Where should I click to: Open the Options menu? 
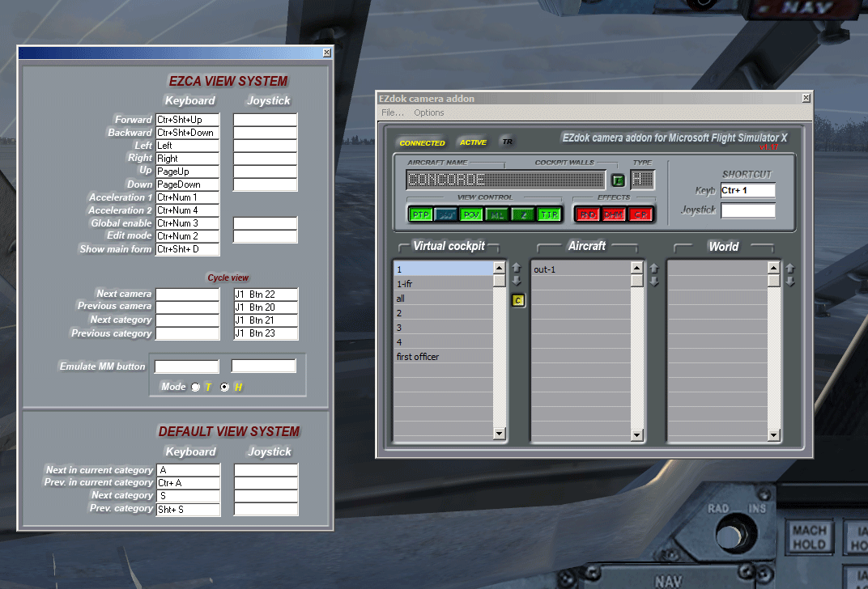pyautogui.click(x=428, y=112)
